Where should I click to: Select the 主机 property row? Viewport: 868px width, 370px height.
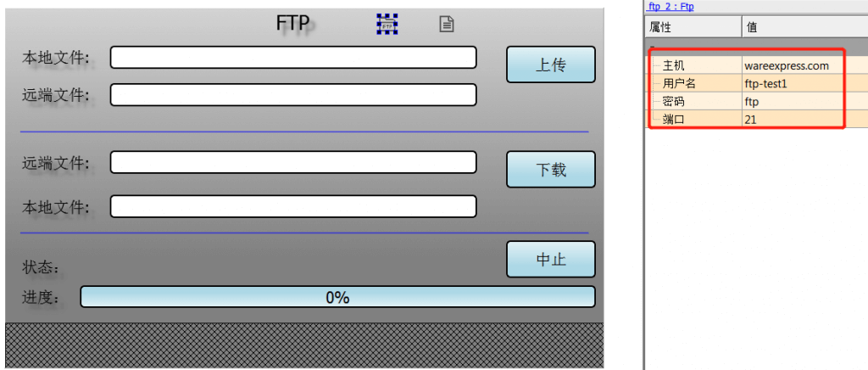(756, 66)
